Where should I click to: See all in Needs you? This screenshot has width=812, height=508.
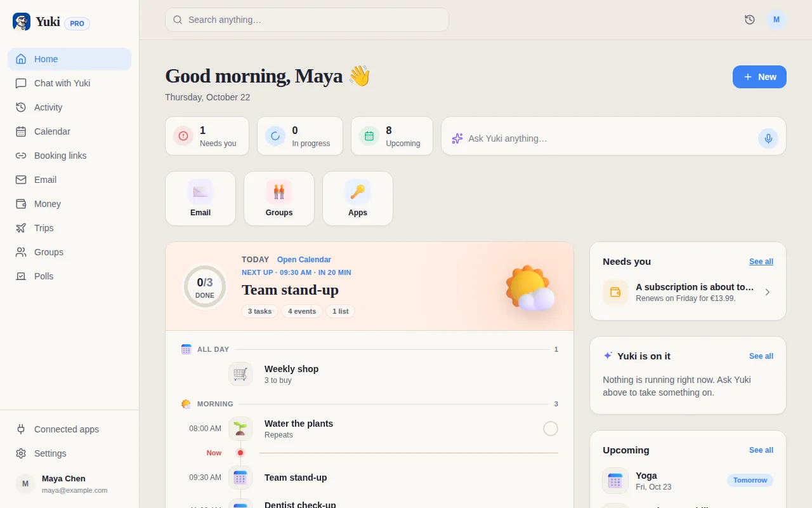(x=761, y=262)
